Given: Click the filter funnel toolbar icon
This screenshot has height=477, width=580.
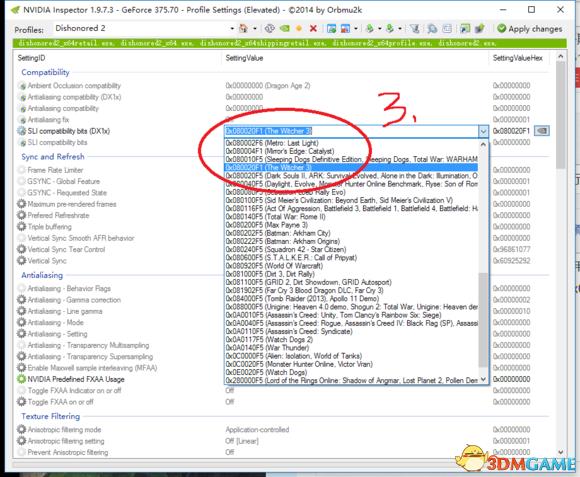Looking at the screenshot, I should [415, 28].
